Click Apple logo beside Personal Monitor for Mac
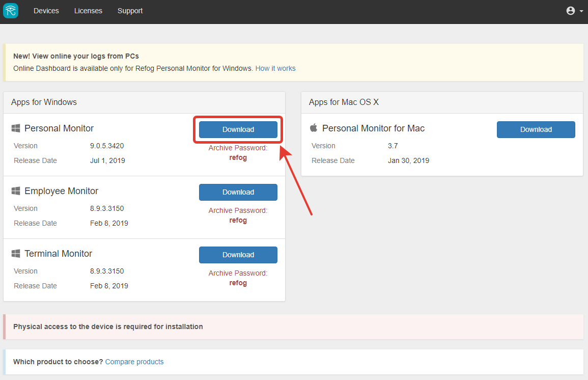 pos(314,128)
